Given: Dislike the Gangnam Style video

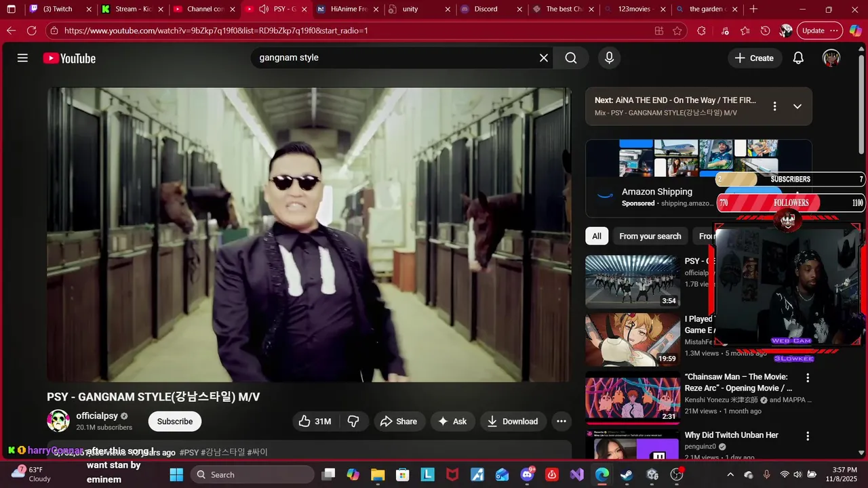Looking at the screenshot, I should 353,422.
